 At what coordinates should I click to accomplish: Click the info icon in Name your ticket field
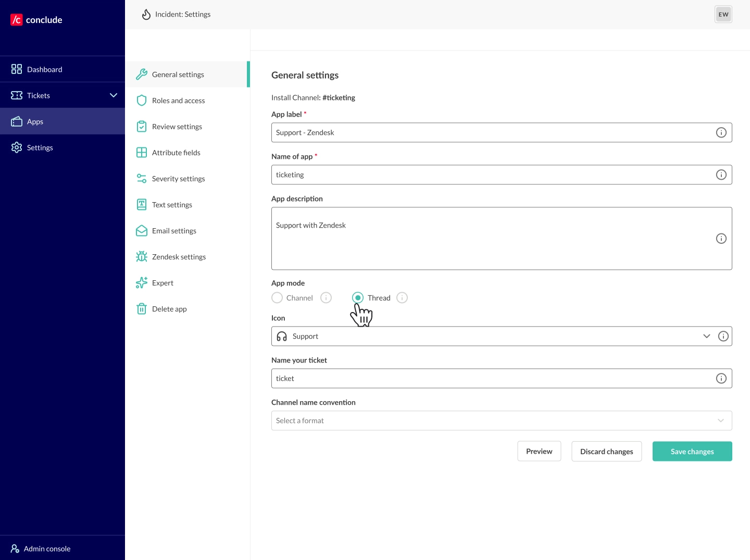(721, 378)
